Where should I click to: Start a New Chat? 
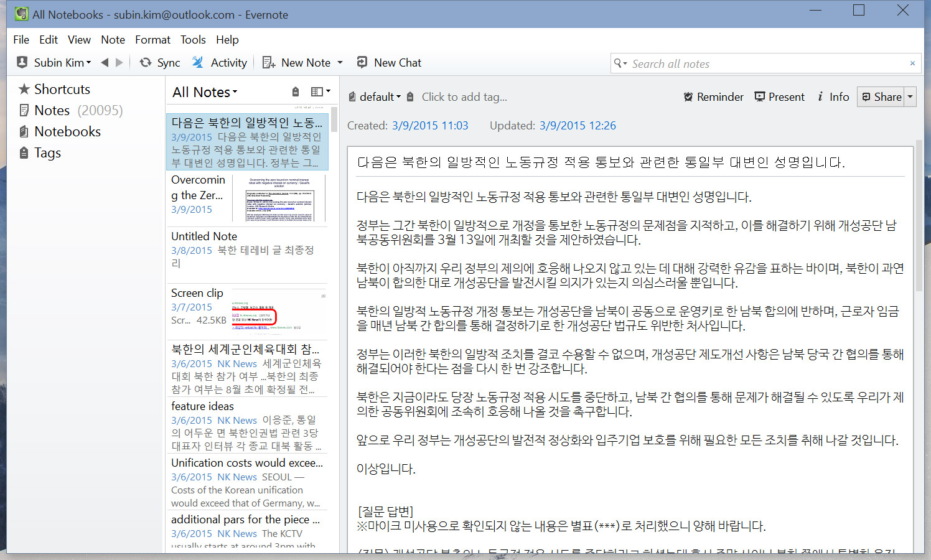[x=389, y=63]
